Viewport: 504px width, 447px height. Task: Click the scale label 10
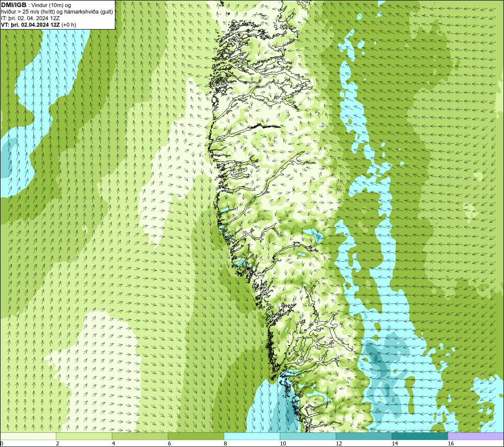click(283, 444)
